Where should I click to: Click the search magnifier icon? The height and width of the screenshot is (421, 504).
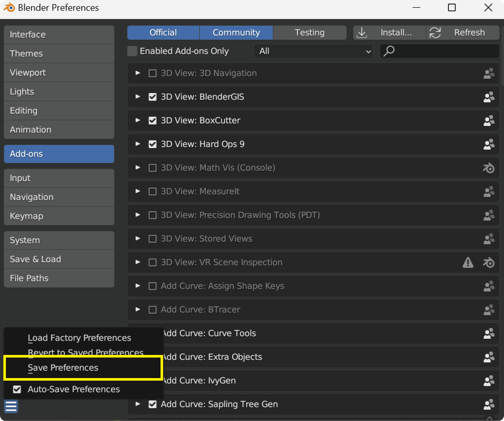[x=389, y=51]
